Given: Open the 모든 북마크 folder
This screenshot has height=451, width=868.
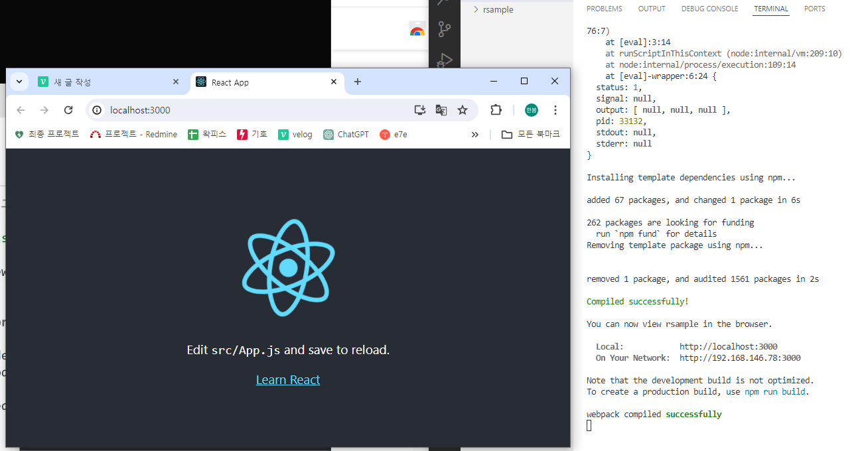Looking at the screenshot, I should coord(531,134).
